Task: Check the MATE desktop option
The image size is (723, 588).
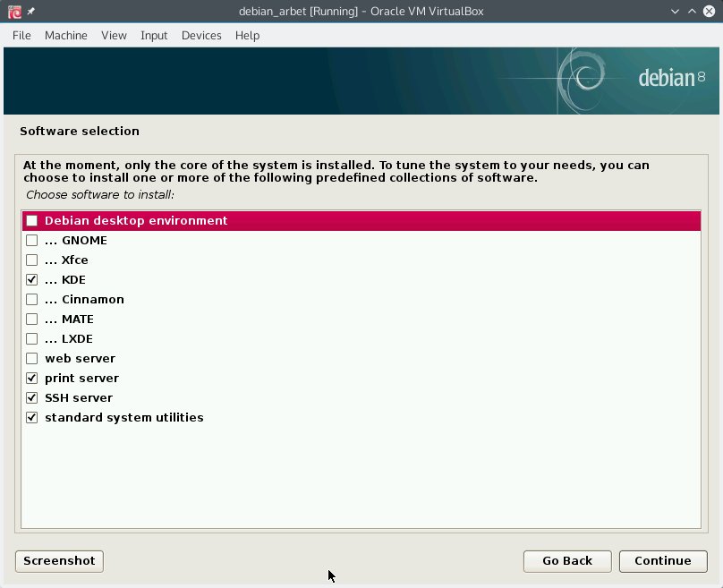Action: pos(32,320)
